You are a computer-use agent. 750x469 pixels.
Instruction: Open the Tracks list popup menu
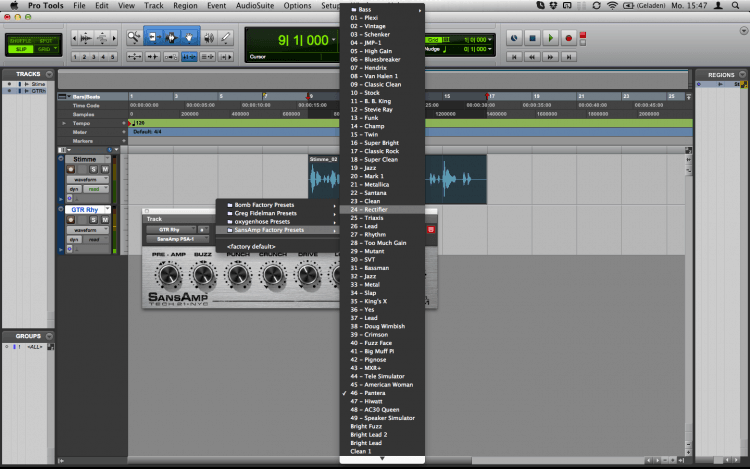click(x=49, y=74)
